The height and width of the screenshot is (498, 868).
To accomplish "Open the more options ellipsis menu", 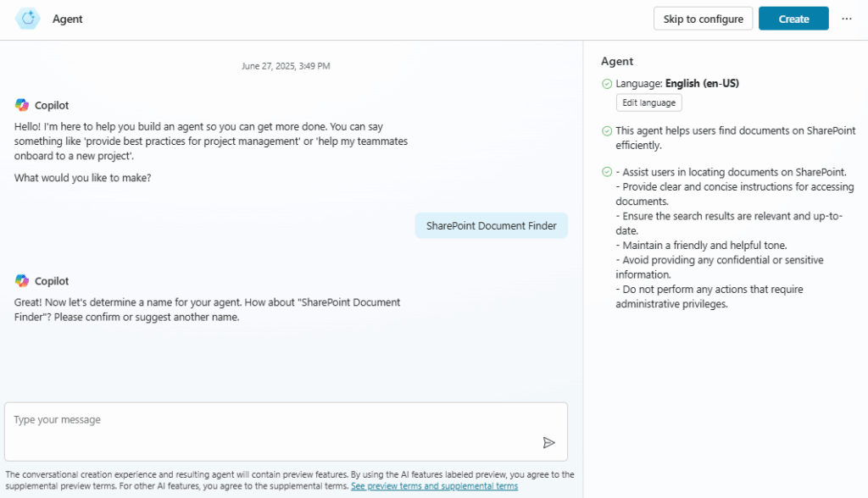I will point(847,19).
